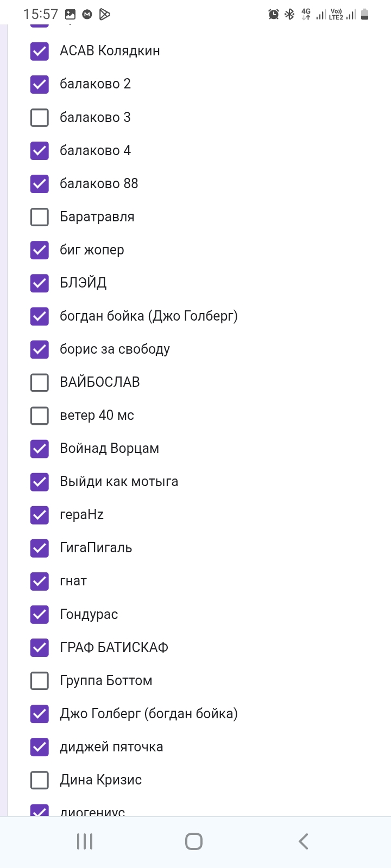Screen dimensions: 391x868
Task: Deselect the биг жопер checkbox
Action: click(x=40, y=250)
